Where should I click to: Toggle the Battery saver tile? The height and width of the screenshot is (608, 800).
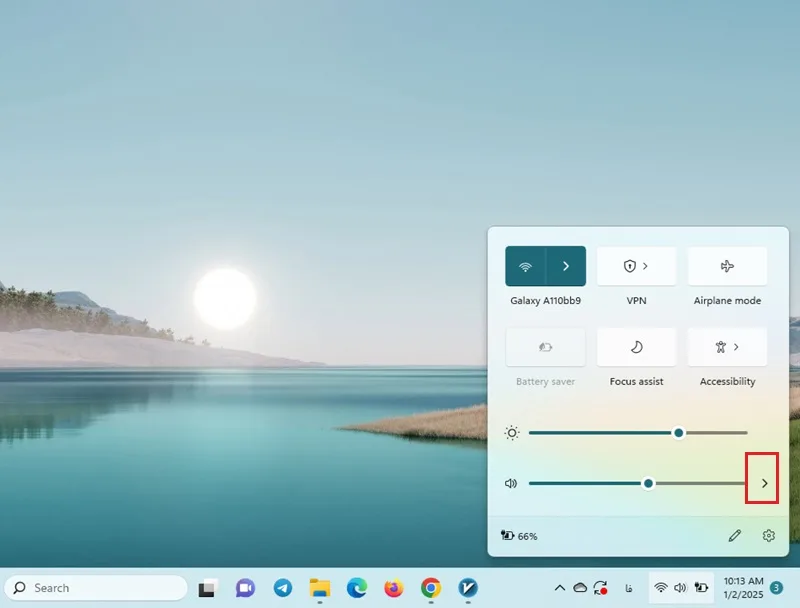tap(545, 347)
